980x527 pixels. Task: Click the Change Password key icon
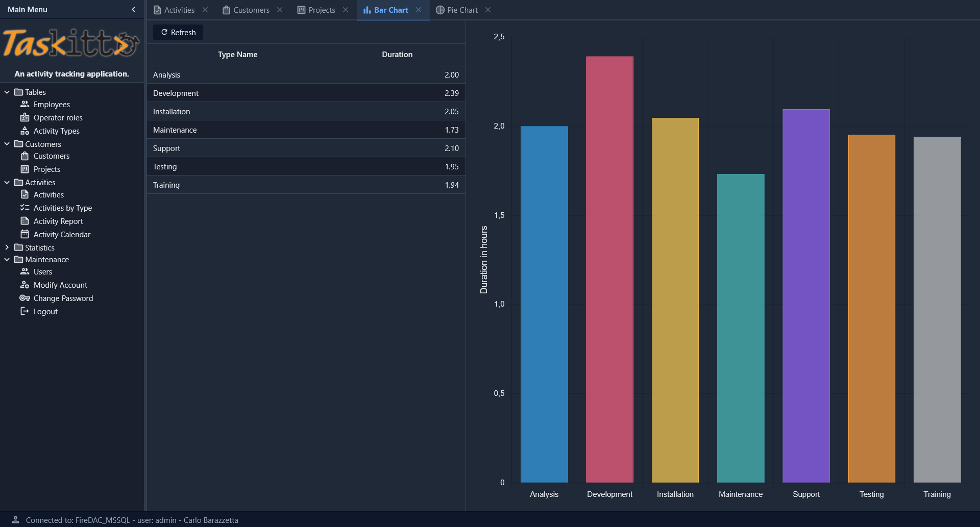tap(25, 298)
